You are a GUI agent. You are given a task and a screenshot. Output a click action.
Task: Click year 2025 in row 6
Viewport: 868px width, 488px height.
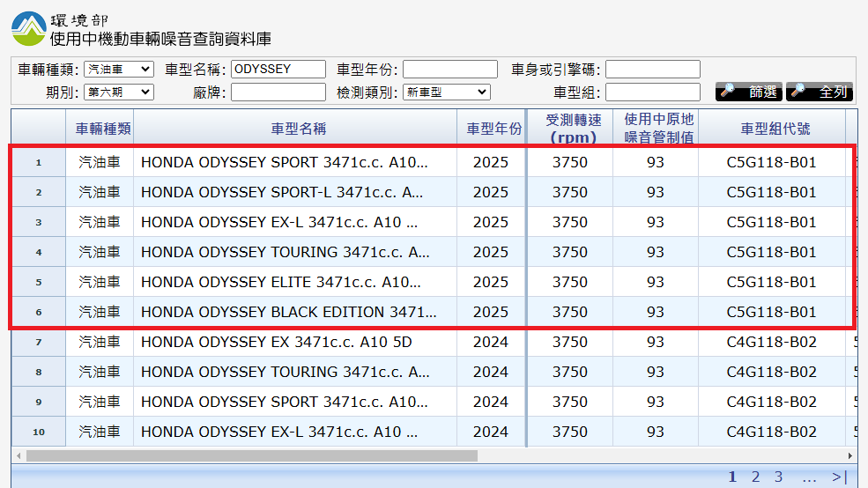click(491, 312)
